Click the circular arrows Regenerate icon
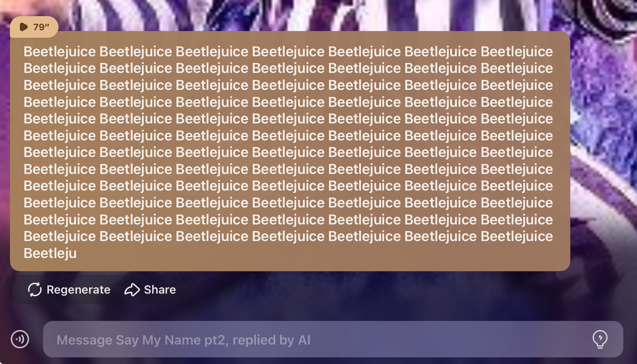The image size is (637, 364). coord(35,289)
